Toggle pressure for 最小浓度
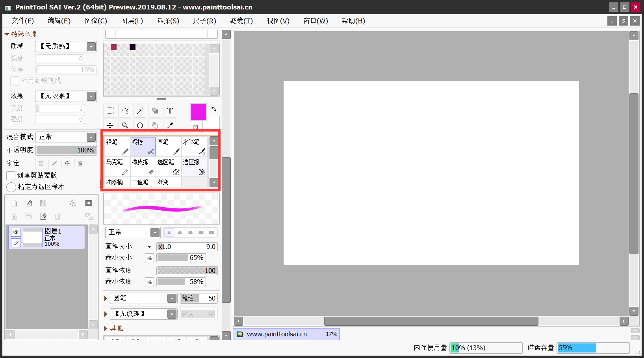The height and width of the screenshot is (358, 644). coord(149,282)
